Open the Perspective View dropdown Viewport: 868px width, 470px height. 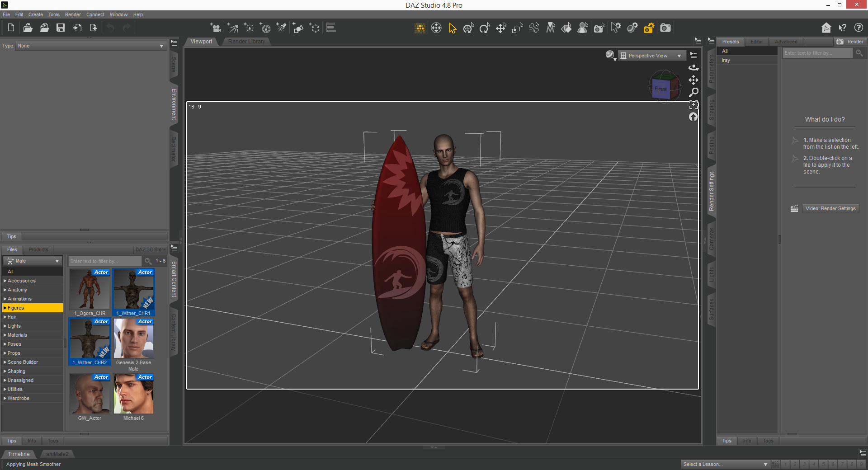(x=651, y=56)
